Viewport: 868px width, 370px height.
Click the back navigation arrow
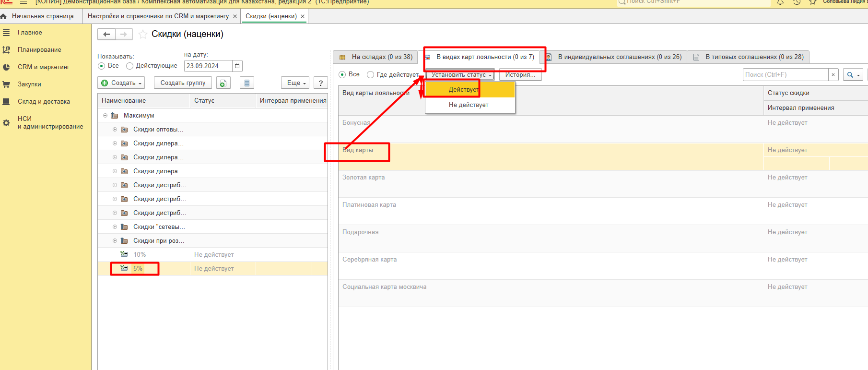coord(106,34)
